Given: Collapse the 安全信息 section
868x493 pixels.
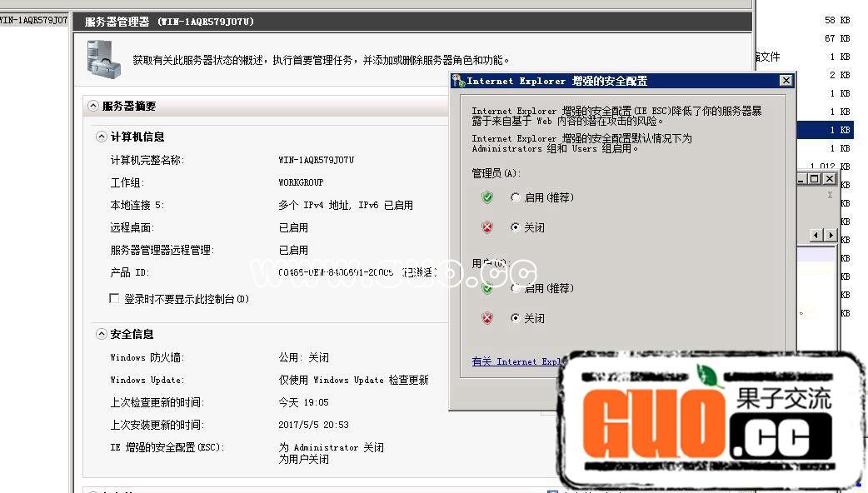Looking at the screenshot, I should (x=101, y=334).
